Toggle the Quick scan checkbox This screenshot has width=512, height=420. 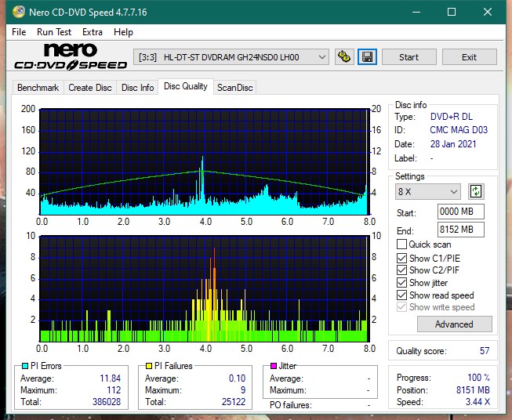(401, 244)
